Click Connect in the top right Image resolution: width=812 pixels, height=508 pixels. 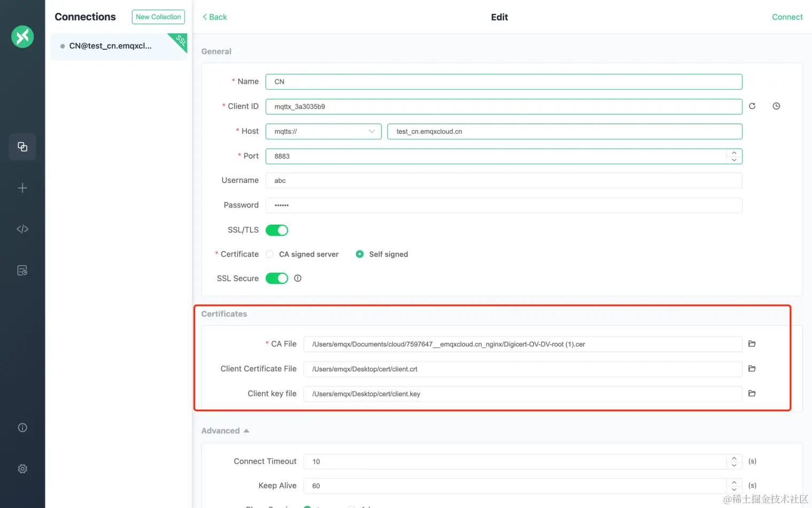[x=787, y=17]
